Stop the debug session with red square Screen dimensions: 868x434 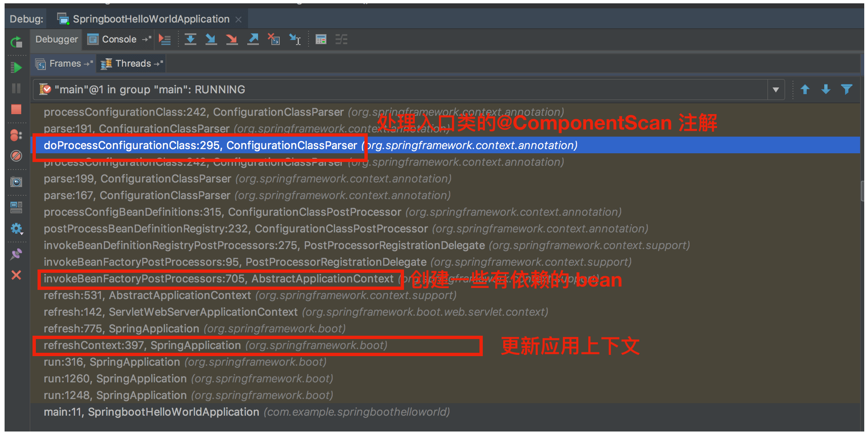click(16, 109)
